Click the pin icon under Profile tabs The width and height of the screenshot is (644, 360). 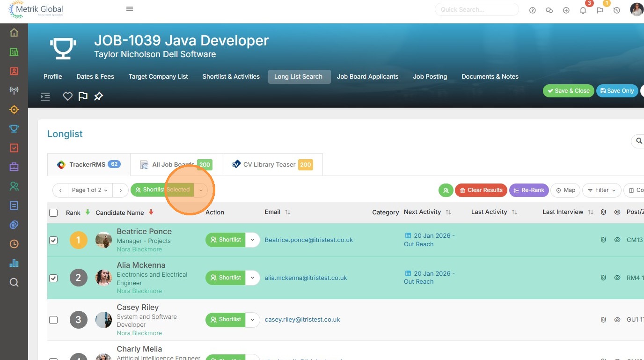(x=98, y=96)
